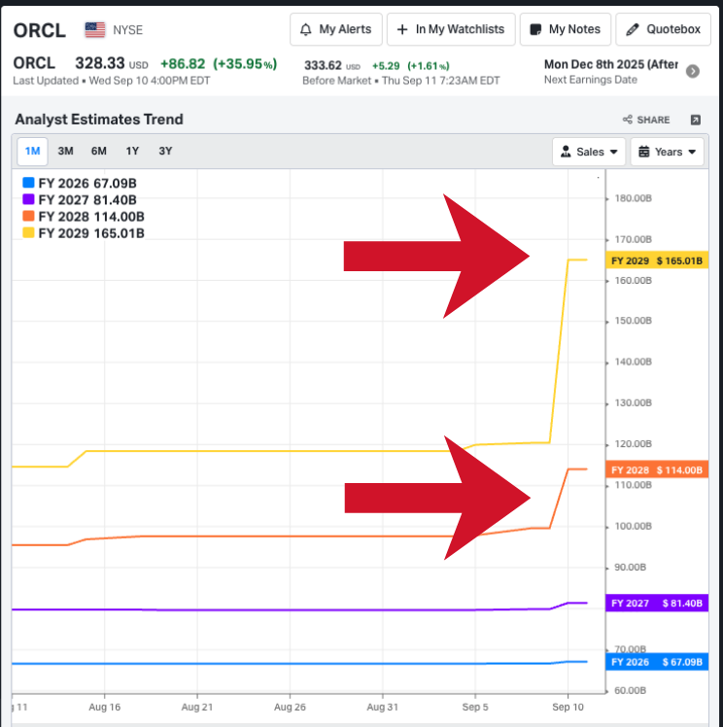The width and height of the screenshot is (723, 728).
Task: Select the 6M time range tab
Action: point(99,152)
